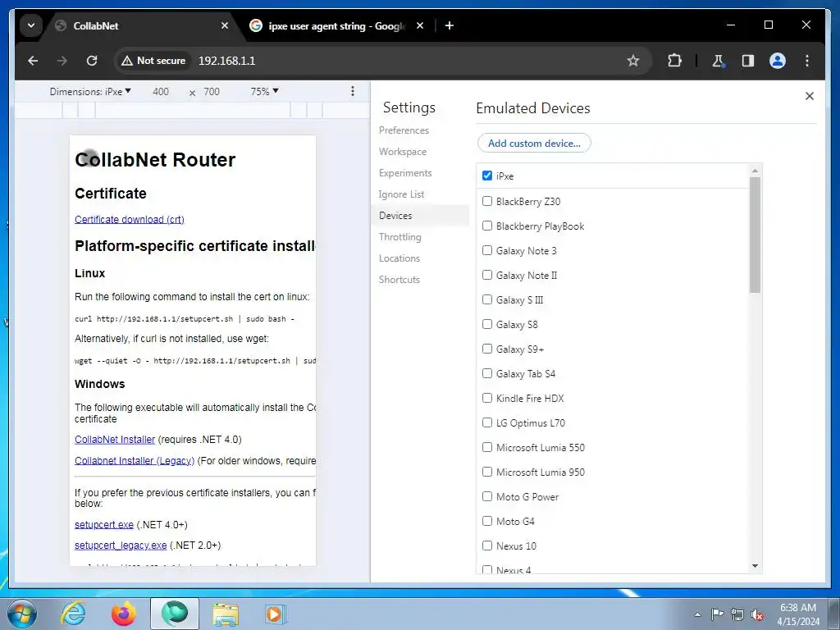Click the Not secure site warning

point(153,61)
